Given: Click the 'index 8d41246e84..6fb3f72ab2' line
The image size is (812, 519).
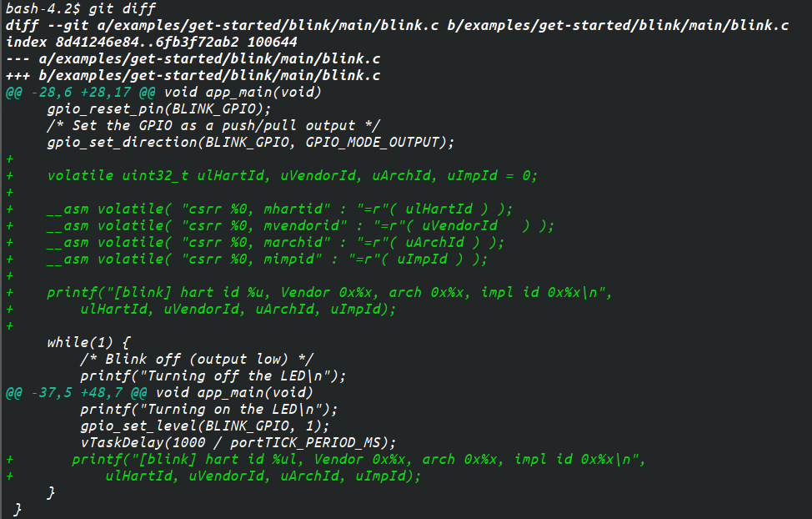Looking at the screenshot, I should point(151,42).
